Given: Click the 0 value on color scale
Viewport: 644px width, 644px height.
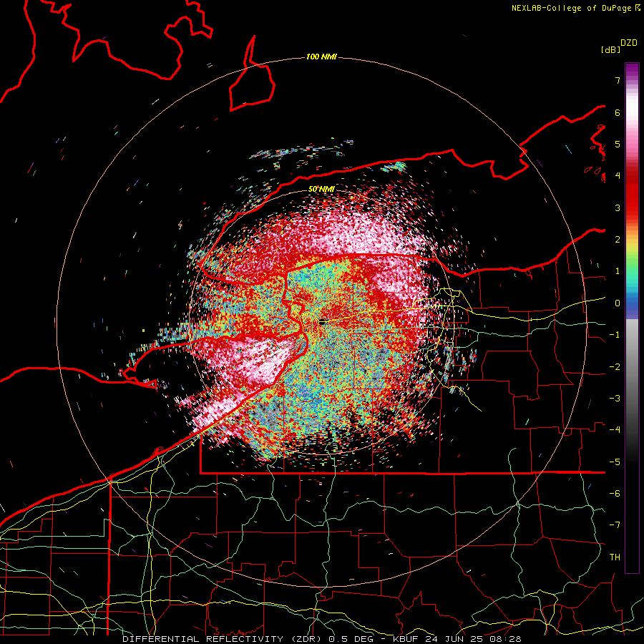Looking at the screenshot, I should [618, 303].
